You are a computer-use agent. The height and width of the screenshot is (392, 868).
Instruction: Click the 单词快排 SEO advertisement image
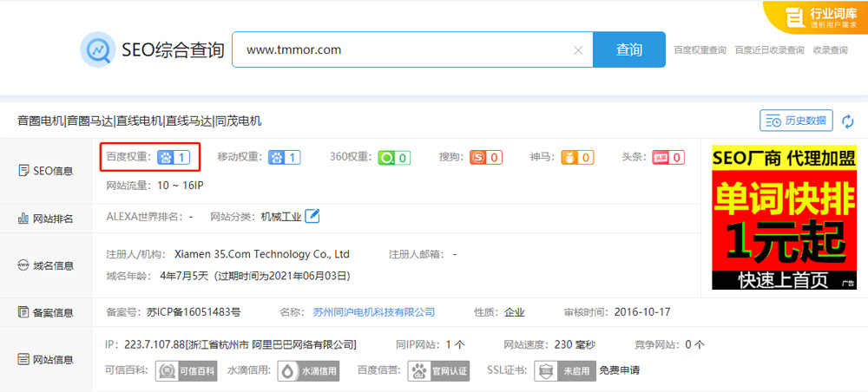click(x=784, y=217)
